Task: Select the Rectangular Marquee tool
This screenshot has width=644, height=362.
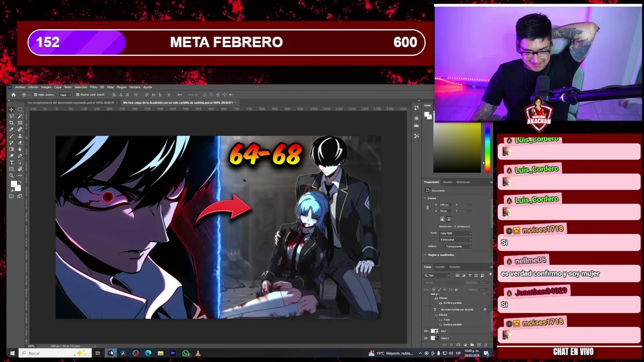Action: 20,110
